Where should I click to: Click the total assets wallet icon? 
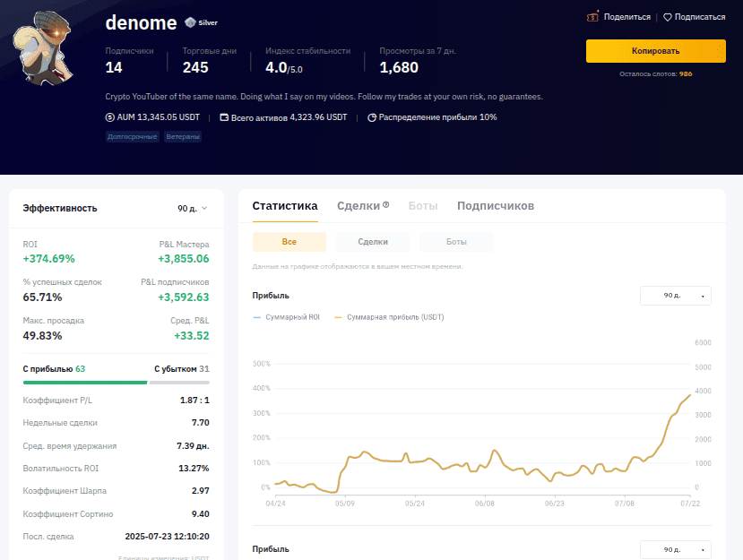tap(224, 117)
